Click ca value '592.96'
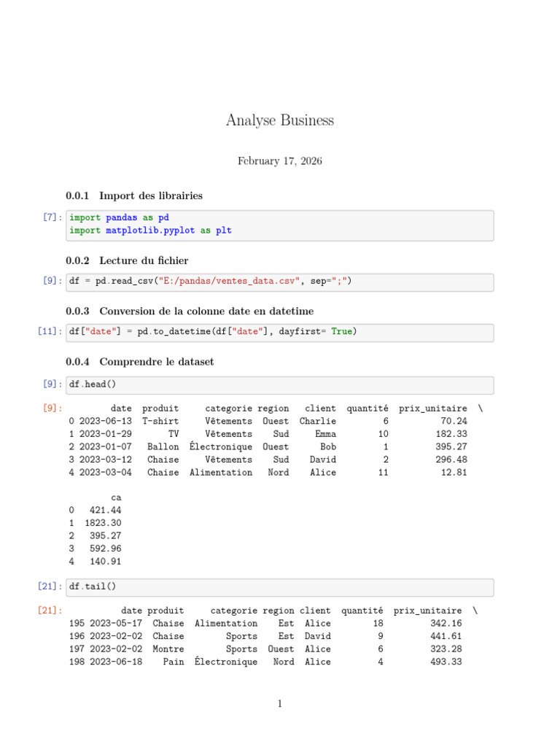Screen dimensions: 560x747 tap(105, 549)
